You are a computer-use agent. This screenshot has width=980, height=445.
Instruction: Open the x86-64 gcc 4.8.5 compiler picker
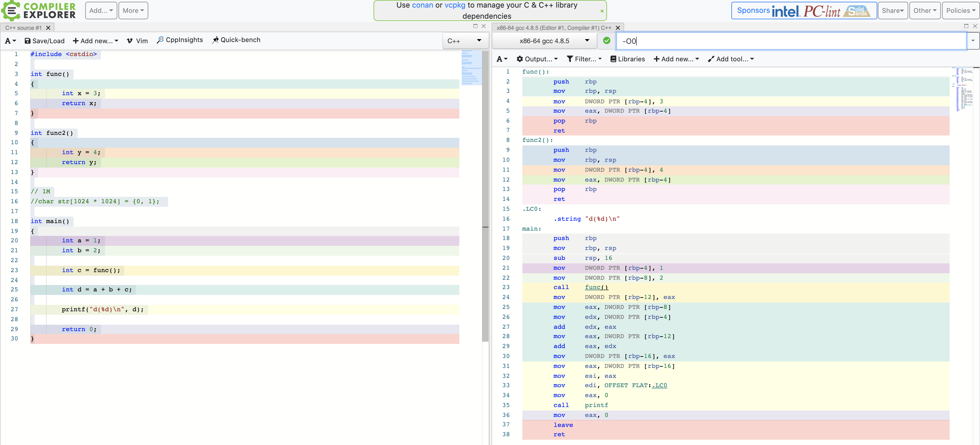544,41
